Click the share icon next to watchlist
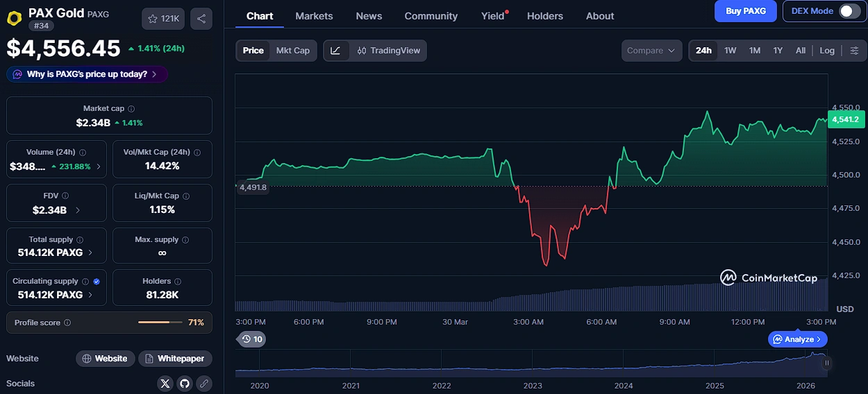 tap(201, 19)
